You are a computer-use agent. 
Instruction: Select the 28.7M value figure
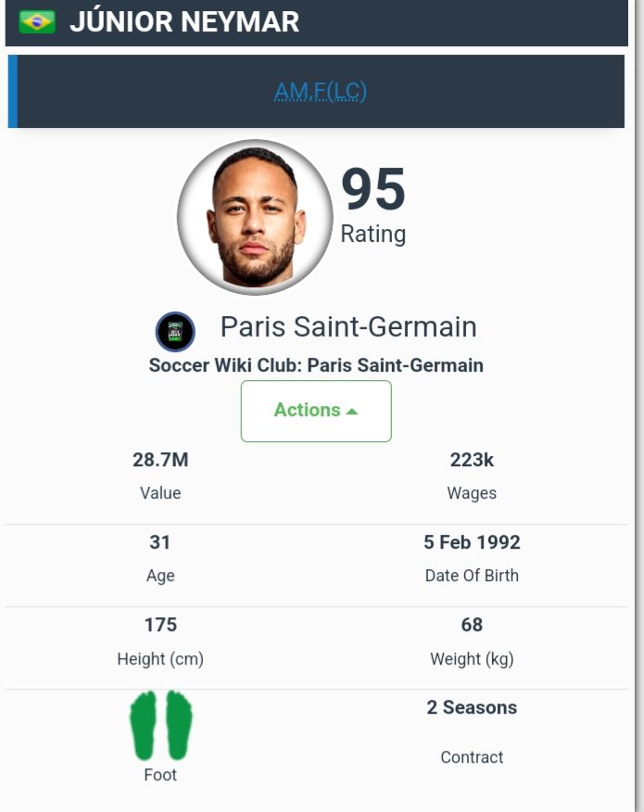tap(160, 460)
